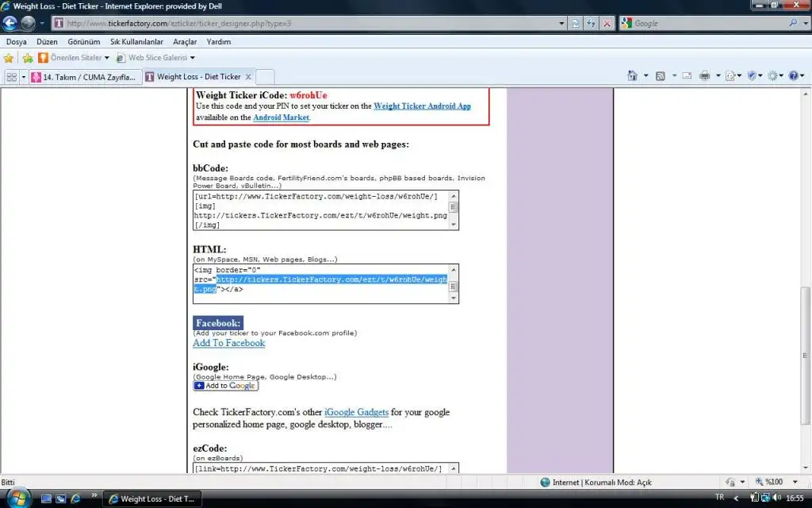The image size is (812, 508).
Task: Open Web Slice Galerisi favorite
Action: coord(155,57)
